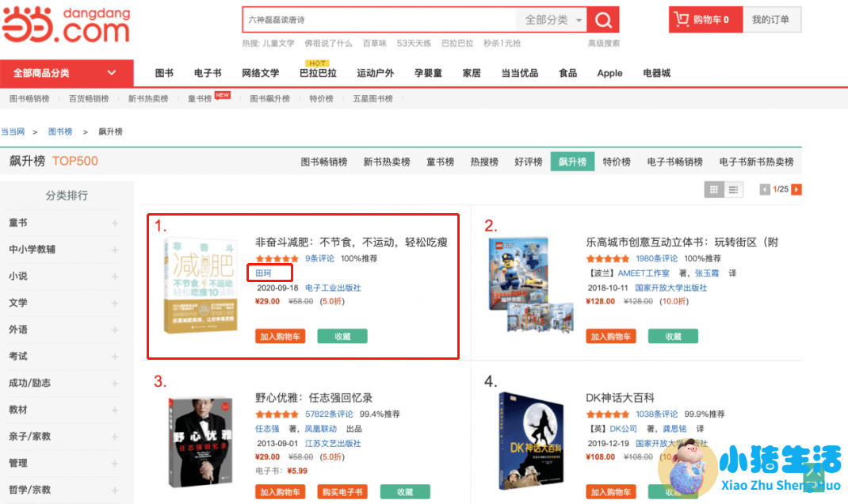Screen dimensions: 848x504
Task: Click 高级搜索 advanced search link
Action: coord(604,44)
